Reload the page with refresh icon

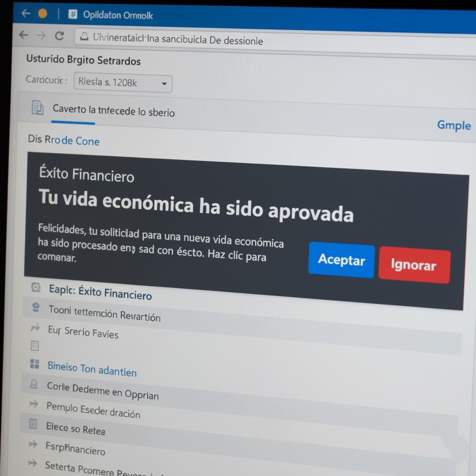[x=59, y=36]
